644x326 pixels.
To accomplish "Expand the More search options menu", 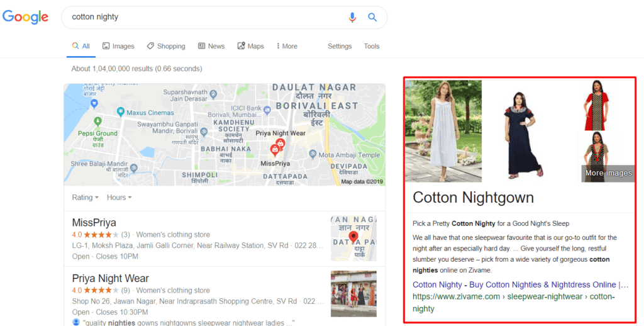I will click(x=286, y=46).
